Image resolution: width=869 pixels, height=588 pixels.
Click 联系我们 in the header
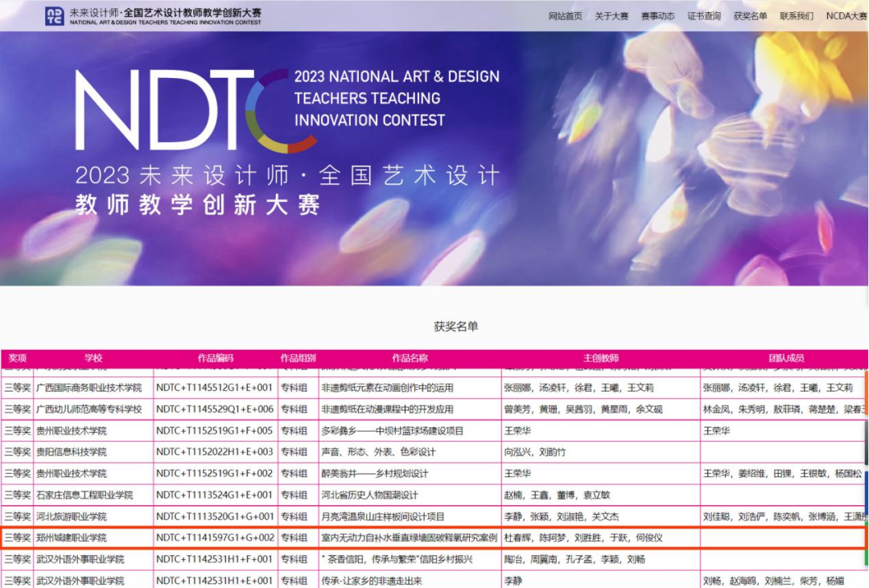[797, 16]
